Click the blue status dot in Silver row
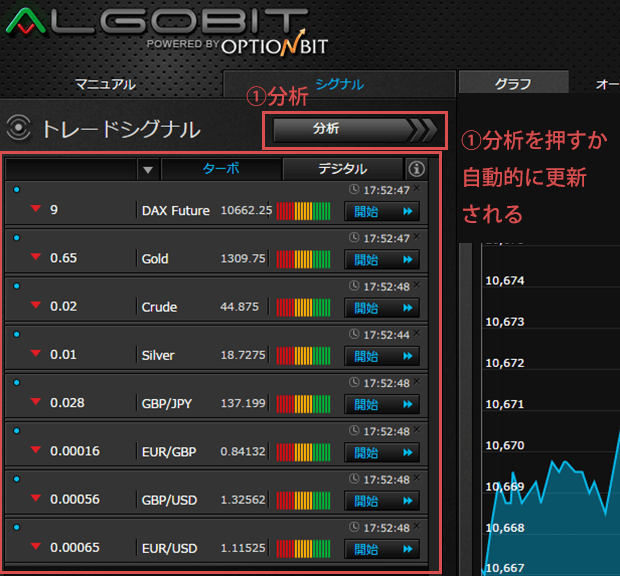Image resolution: width=620 pixels, height=576 pixels. 17,334
